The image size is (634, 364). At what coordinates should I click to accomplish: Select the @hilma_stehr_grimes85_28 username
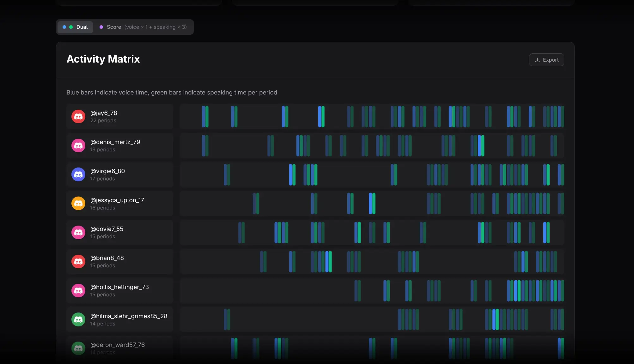129,316
